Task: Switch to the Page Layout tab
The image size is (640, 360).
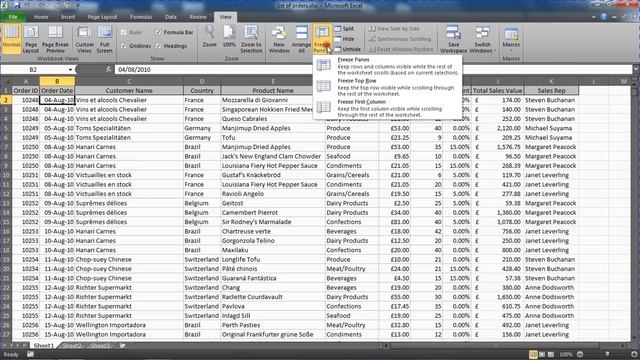Action: (102, 17)
